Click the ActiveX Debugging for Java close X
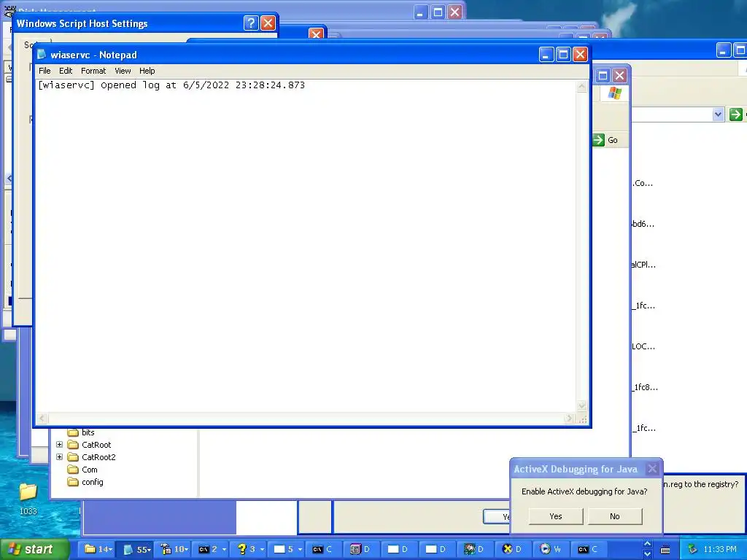The width and height of the screenshot is (747, 560). coord(652,469)
